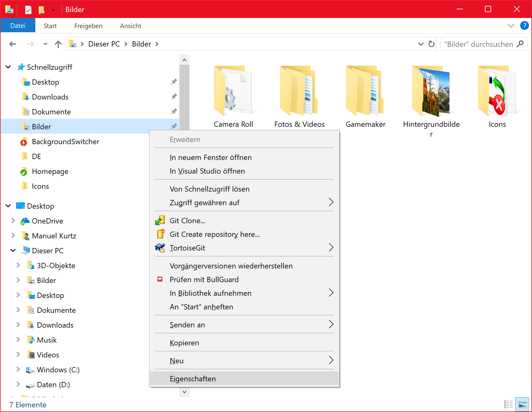Select 3D-Objekte in navigation tree
The height and width of the screenshot is (412, 532).
[x=56, y=266]
